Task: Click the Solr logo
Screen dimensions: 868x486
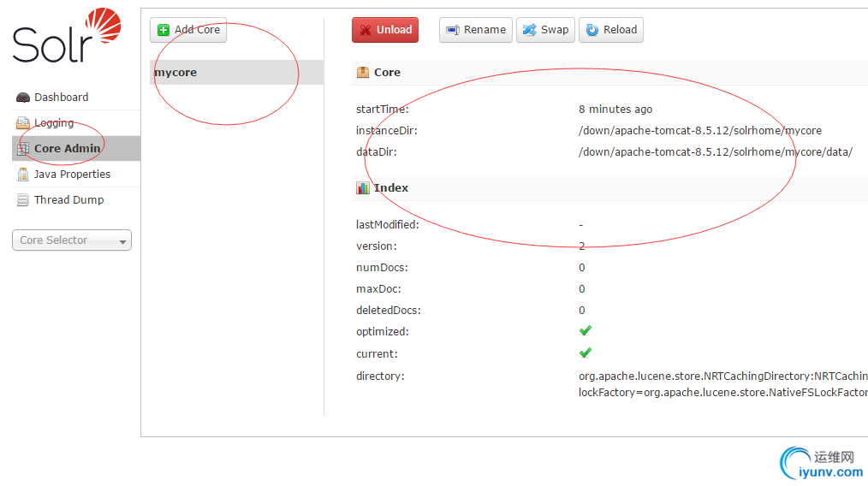Action: [67, 35]
